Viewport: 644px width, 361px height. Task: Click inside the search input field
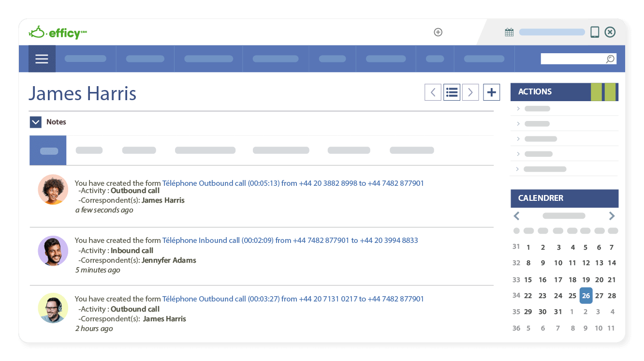pos(571,58)
